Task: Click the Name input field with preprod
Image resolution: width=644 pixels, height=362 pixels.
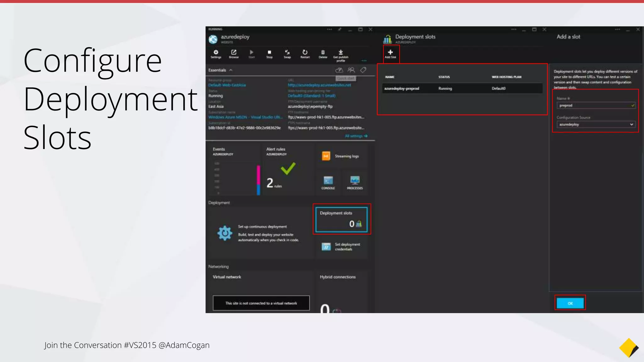Action: coord(596,106)
